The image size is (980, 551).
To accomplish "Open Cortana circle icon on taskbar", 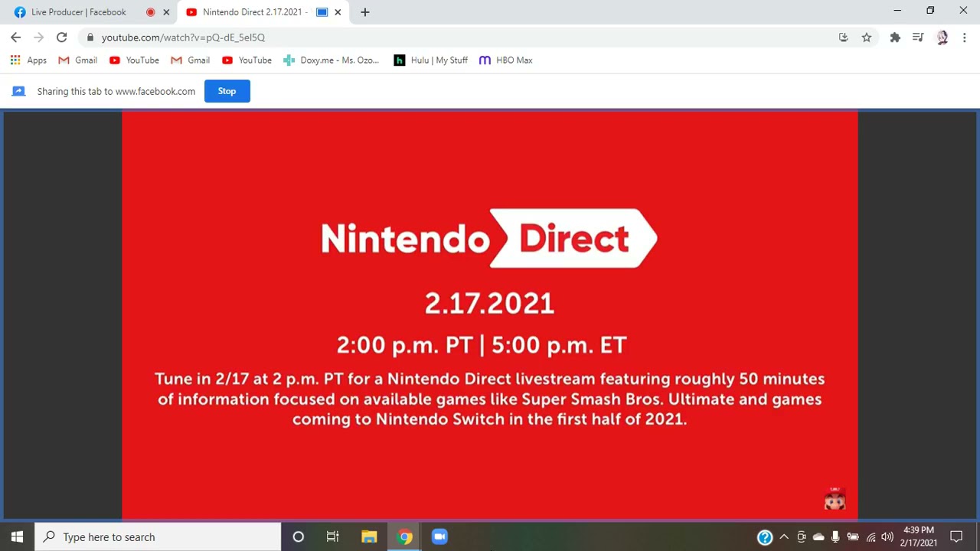I will coord(298,536).
